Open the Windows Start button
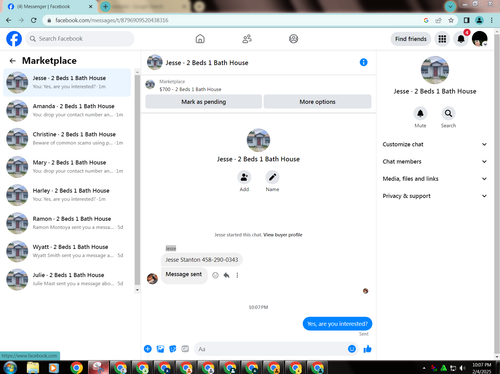Screen dimensions: 500x374 point(10,368)
